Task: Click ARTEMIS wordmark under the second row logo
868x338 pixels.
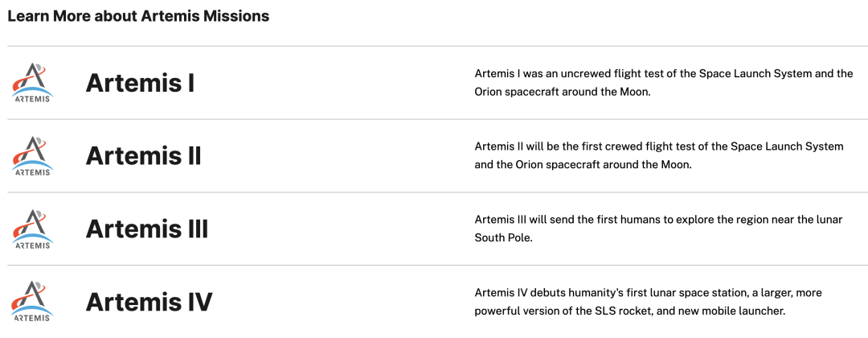Action: tap(33, 171)
